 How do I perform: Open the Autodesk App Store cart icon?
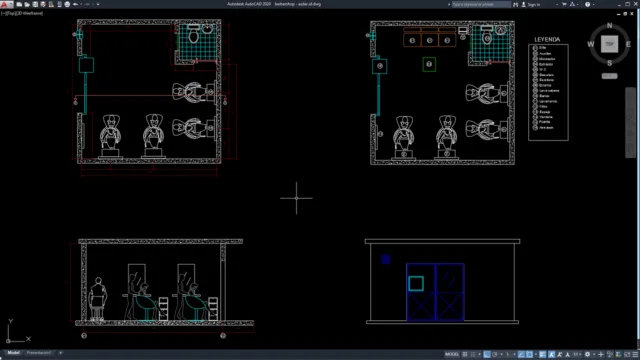point(564,4)
